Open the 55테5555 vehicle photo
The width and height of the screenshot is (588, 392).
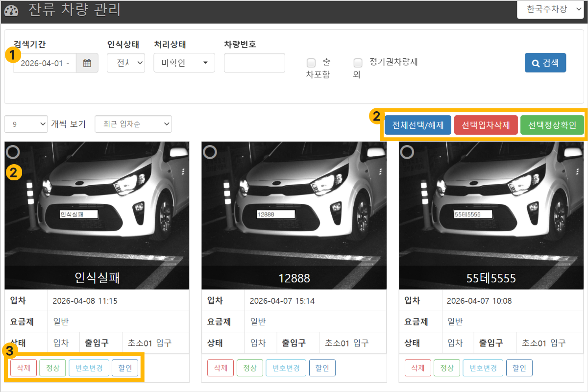491,216
